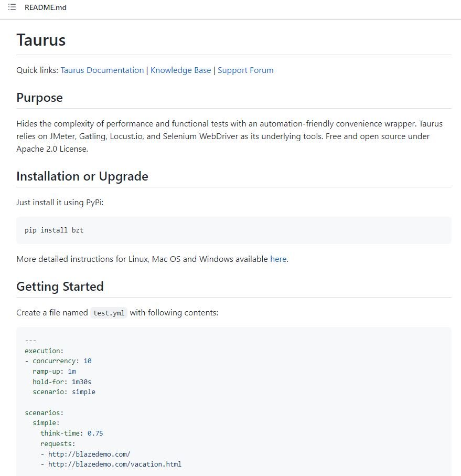Image resolution: width=461 pixels, height=476 pixels.
Task: Click the ramp-up: 1m YAML line
Action: [x=55, y=371]
